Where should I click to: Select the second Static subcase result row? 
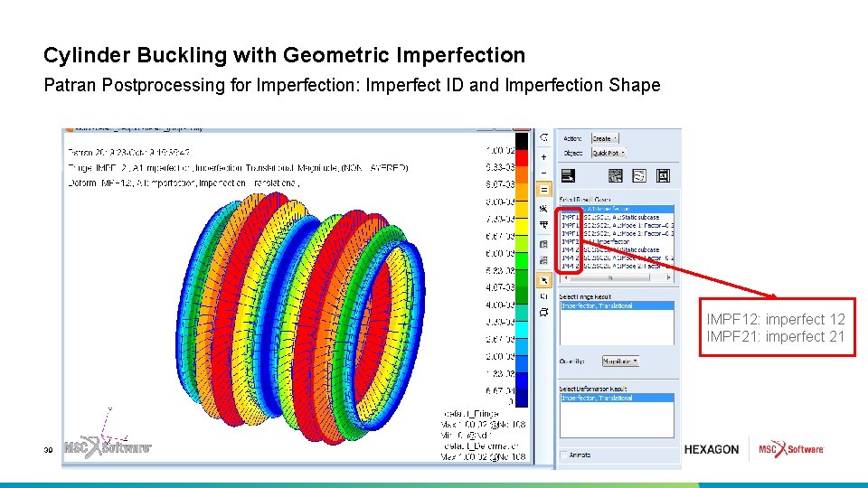[x=618, y=249]
